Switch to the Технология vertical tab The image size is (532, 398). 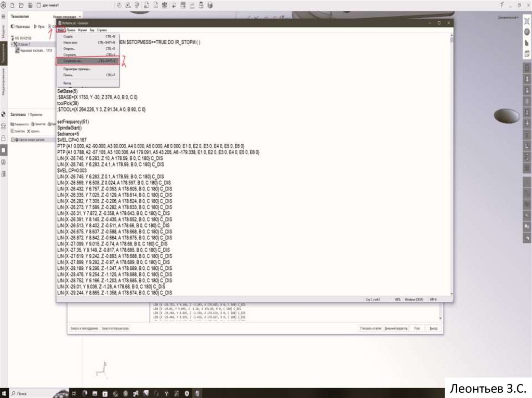tap(4, 53)
